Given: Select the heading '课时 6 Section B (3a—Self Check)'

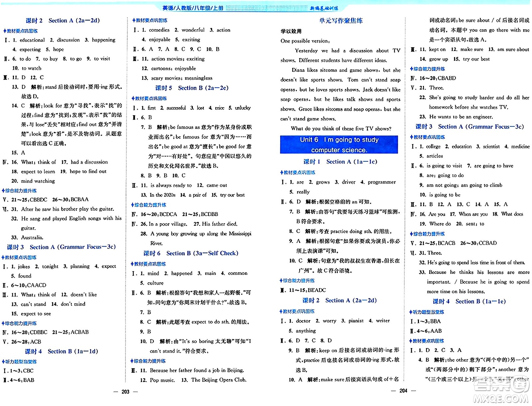Looking at the screenshot, I should coord(191,253).
